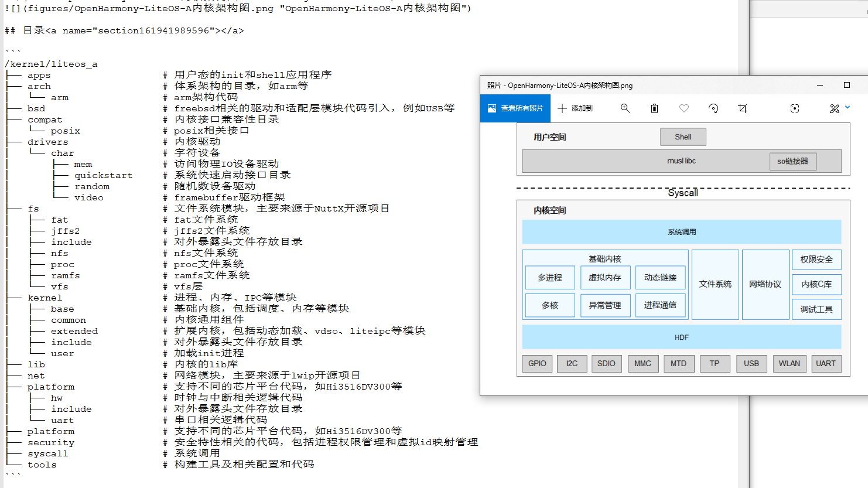Click the random tree entry
Image resolution: width=868 pixels, height=488 pixels.
92,187
